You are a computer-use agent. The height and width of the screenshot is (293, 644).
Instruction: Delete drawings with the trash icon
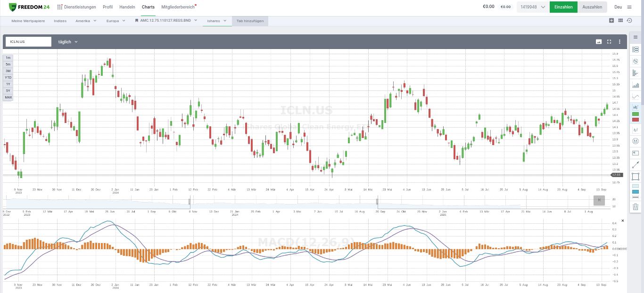pos(635,206)
